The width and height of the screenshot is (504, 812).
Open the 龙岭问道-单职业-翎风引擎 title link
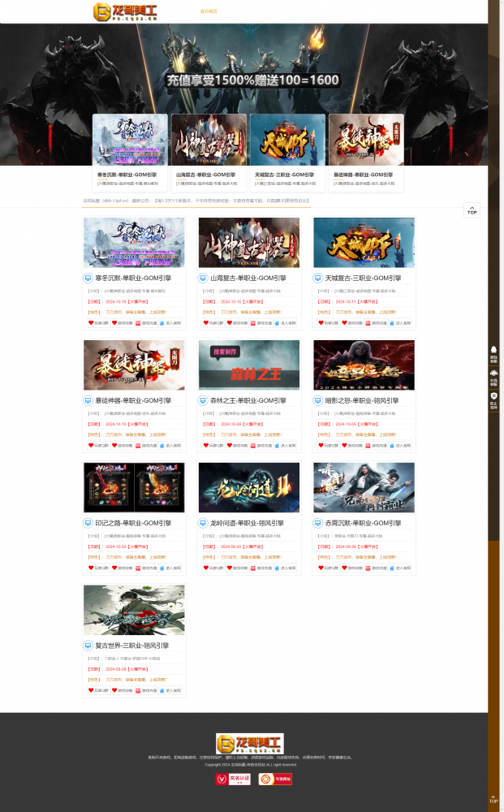pyautogui.click(x=247, y=523)
